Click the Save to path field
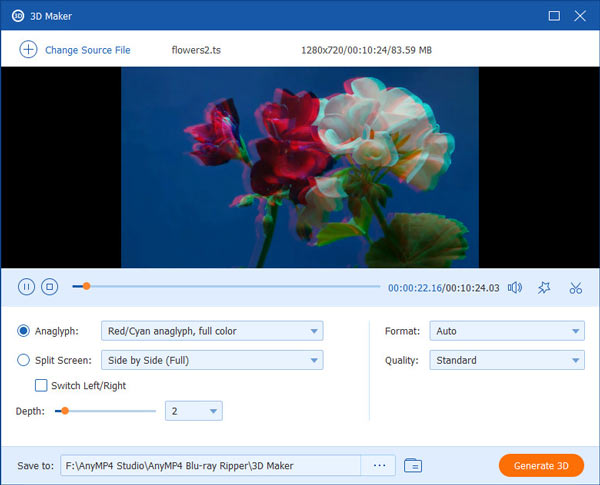The height and width of the screenshot is (485, 600). pos(210,465)
